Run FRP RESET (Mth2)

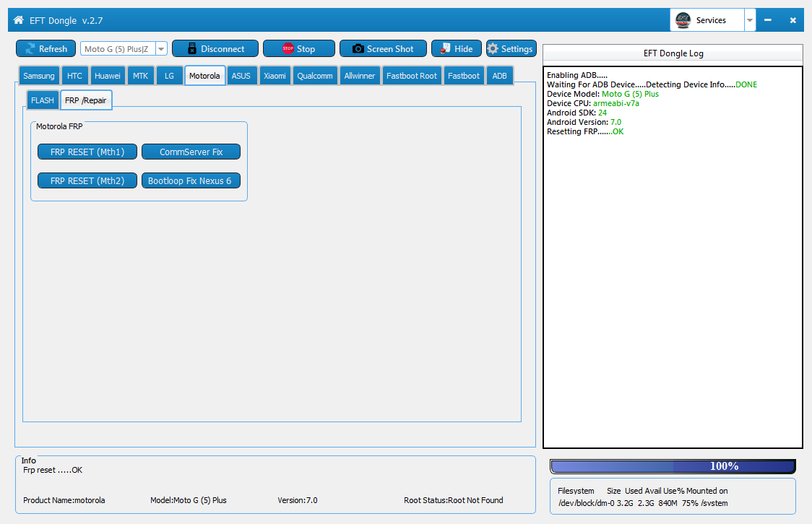coord(87,180)
